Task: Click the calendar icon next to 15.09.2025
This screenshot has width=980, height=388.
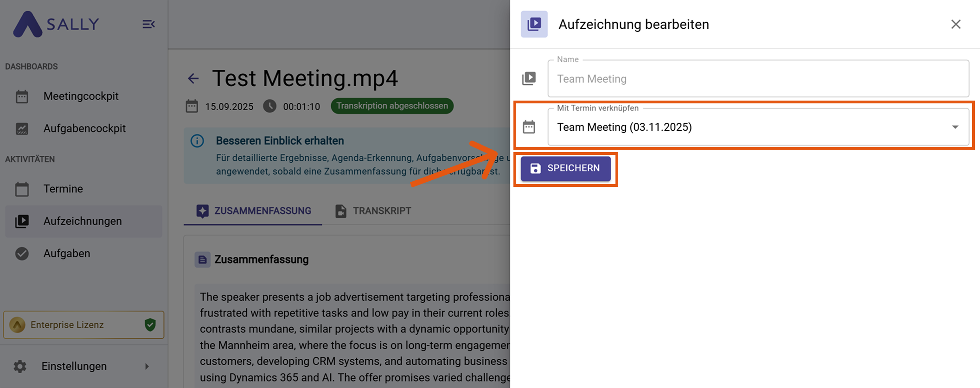Action: (x=192, y=106)
